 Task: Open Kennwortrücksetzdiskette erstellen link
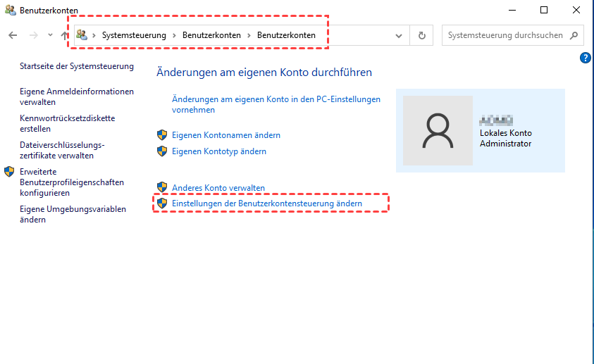(x=67, y=123)
